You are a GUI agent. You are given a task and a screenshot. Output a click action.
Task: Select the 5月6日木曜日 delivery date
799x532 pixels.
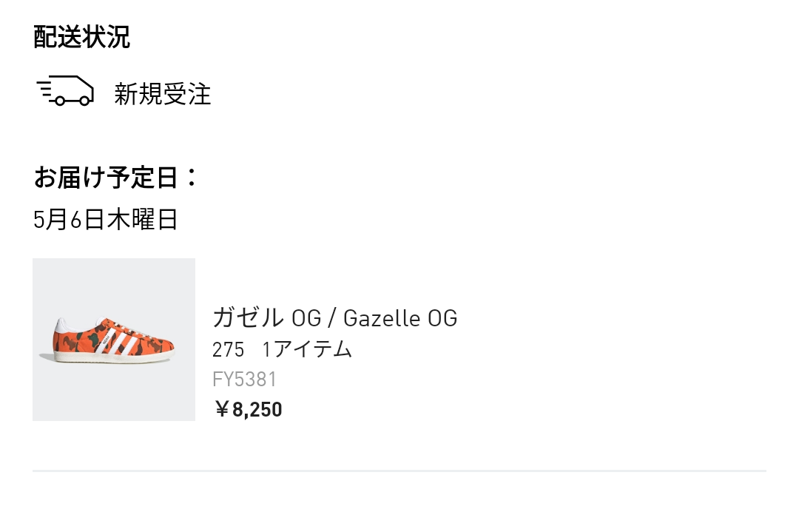point(106,220)
